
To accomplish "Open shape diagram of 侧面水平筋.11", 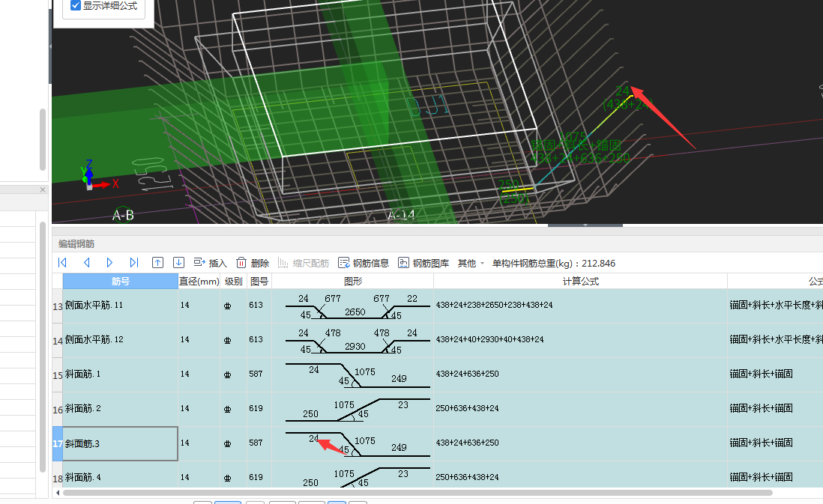I will (353, 306).
